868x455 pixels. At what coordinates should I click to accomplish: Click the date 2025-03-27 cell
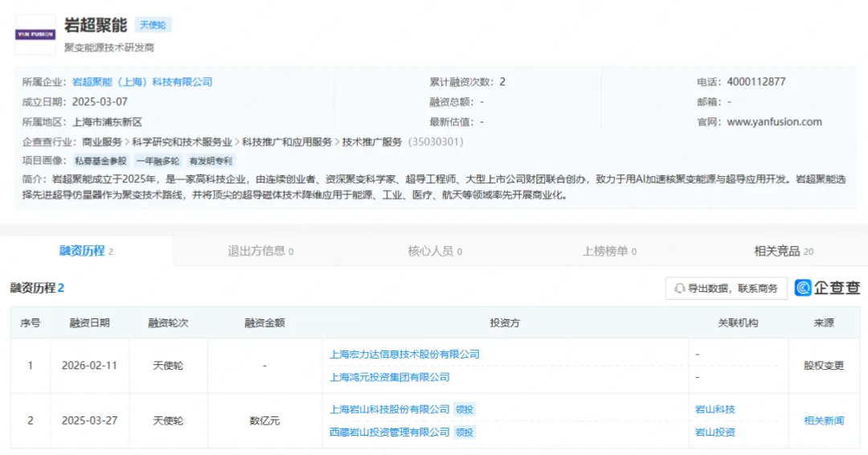pyautogui.click(x=89, y=420)
